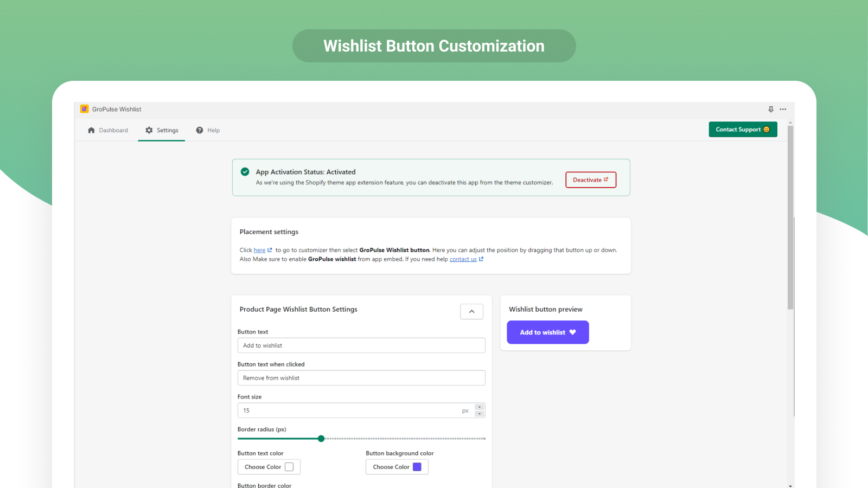This screenshot has height=488, width=868.
Task: Open the three-dots more options menu
Action: click(783, 109)
